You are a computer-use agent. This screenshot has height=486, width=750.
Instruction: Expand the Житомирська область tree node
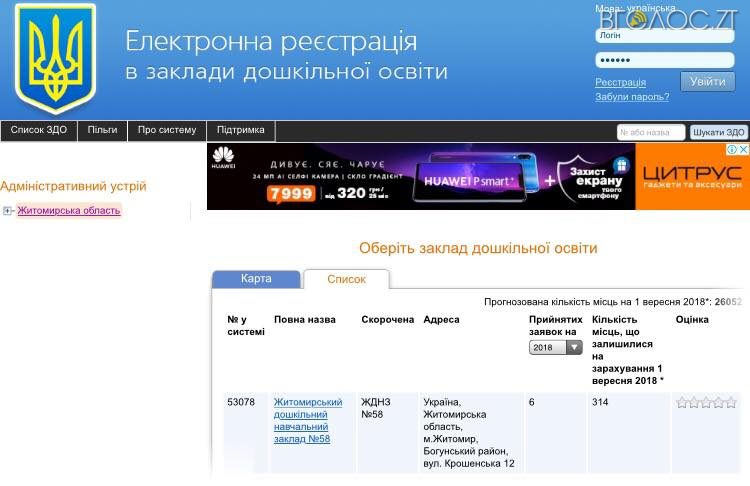[8, 211]
